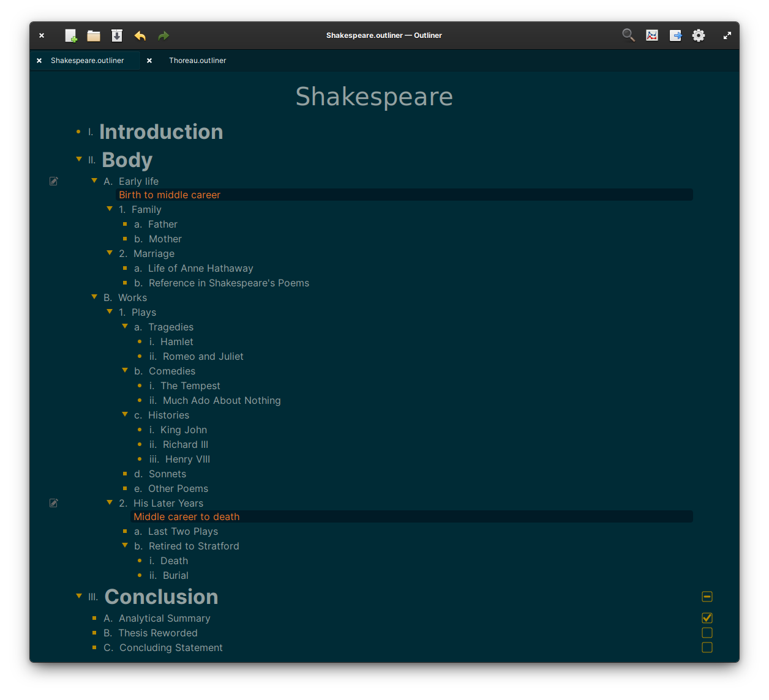Viewport: 769px width, 700px height.
Task: Edit the note on the His Later Years row
Action: pyautogui.click(x=54, y=503)
